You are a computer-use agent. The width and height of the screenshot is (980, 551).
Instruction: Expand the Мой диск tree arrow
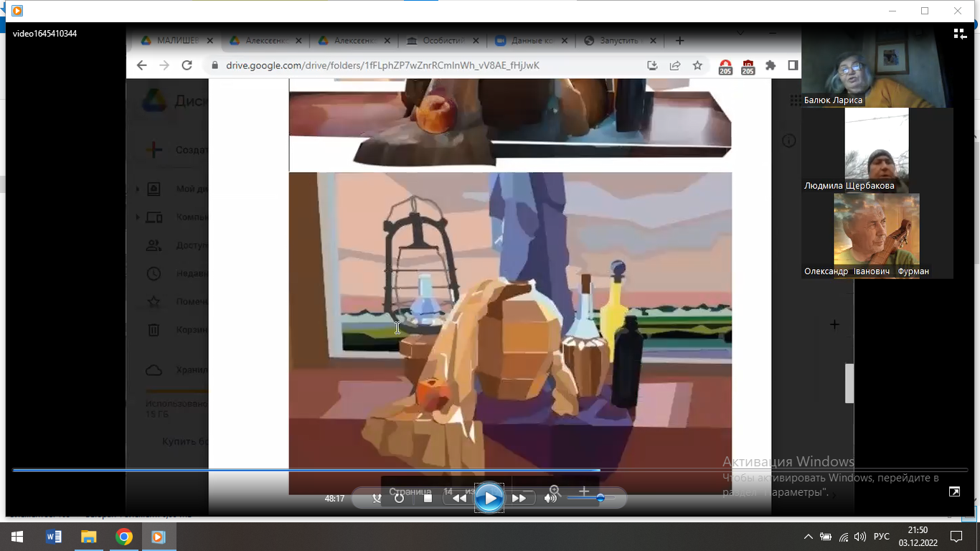[x=138, y=189]
